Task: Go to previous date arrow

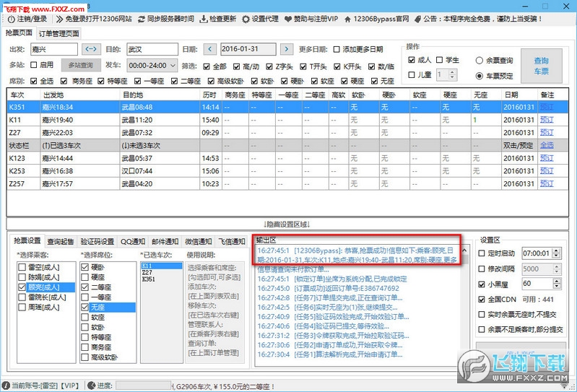Action: [209, 49]
